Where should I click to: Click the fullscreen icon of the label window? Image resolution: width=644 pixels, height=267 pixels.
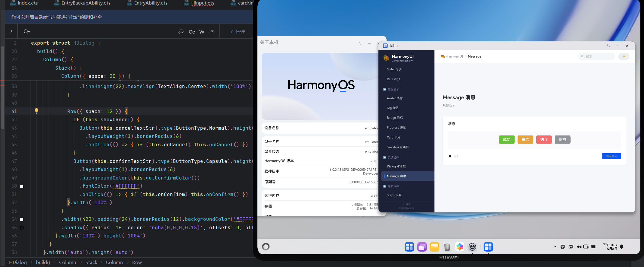(x=608, y=46)
